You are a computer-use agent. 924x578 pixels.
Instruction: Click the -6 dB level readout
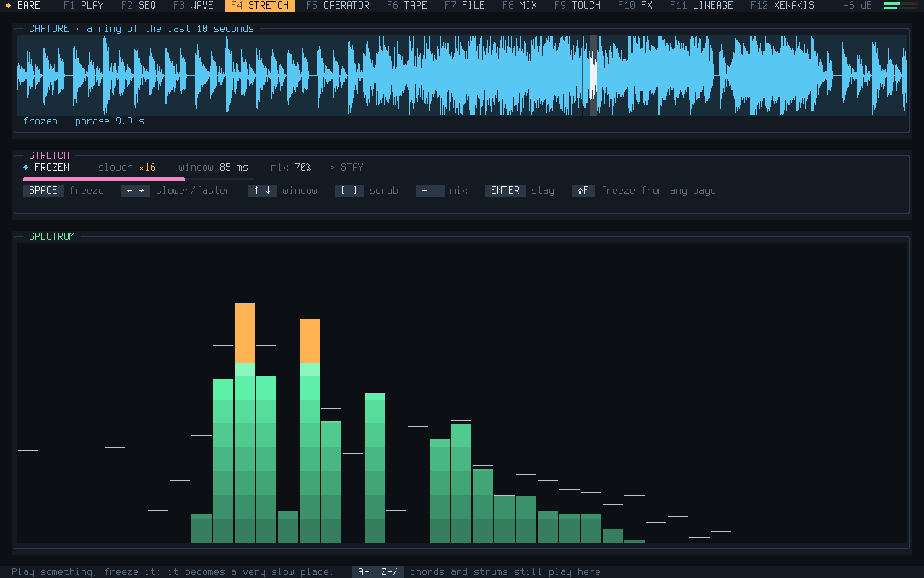click(858, 5)
